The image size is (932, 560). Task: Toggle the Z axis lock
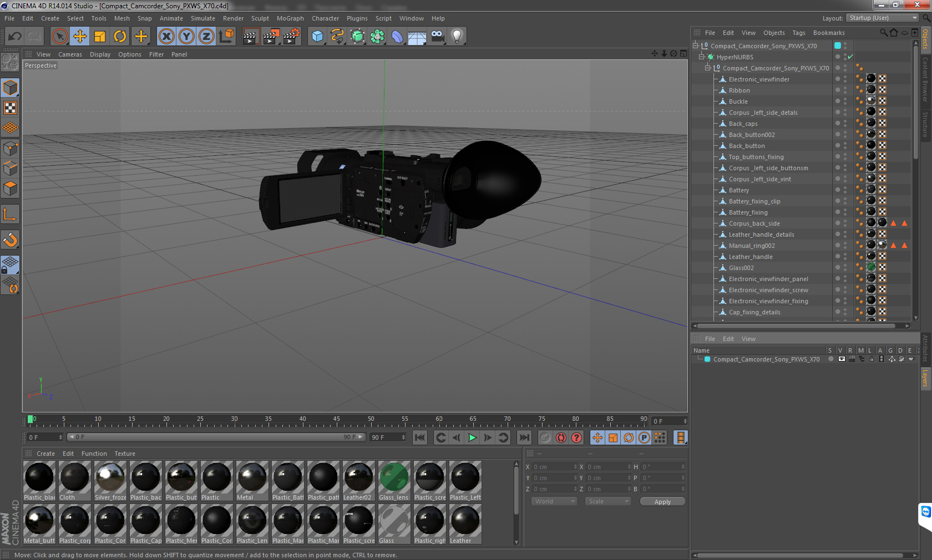click(x=206, y=37)
